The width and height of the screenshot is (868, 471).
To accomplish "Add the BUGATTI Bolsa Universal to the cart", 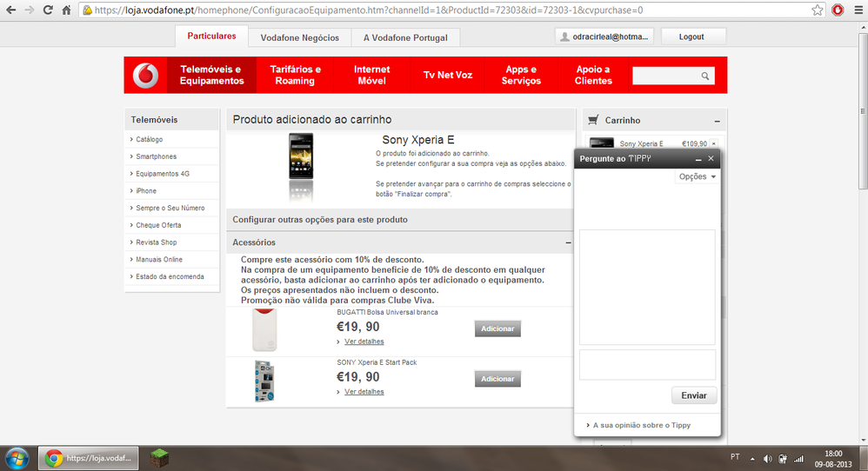I will click(497, 328).
